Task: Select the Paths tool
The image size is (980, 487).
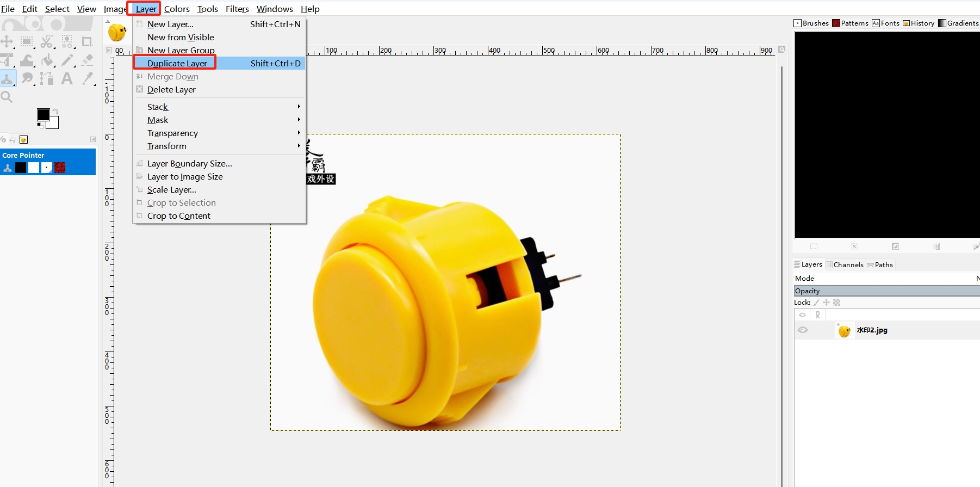Action: point(47,78)
